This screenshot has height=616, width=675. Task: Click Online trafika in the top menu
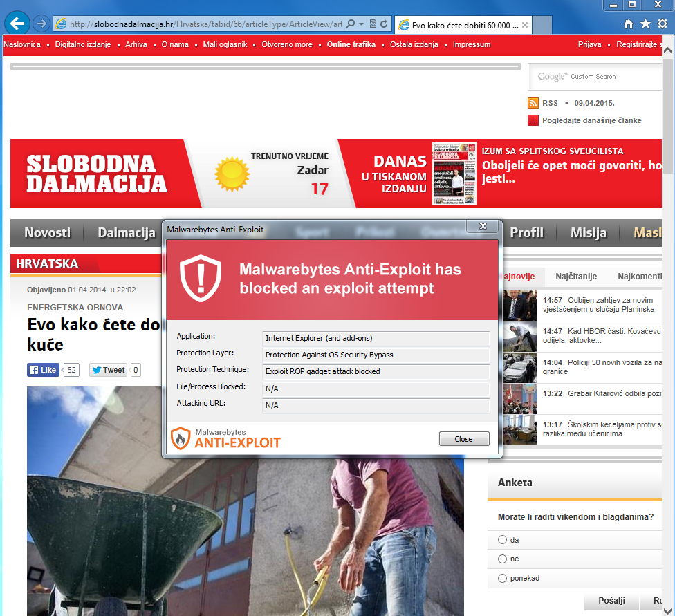click(x=351, y=44)
